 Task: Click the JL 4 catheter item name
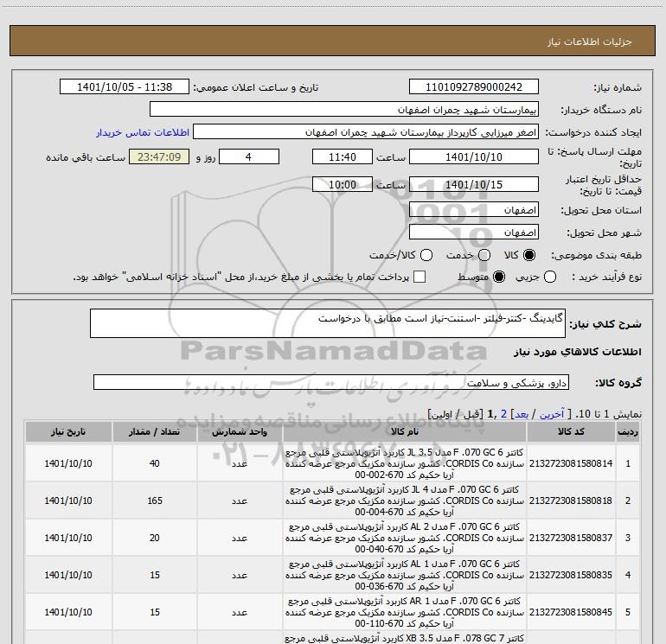405,501
